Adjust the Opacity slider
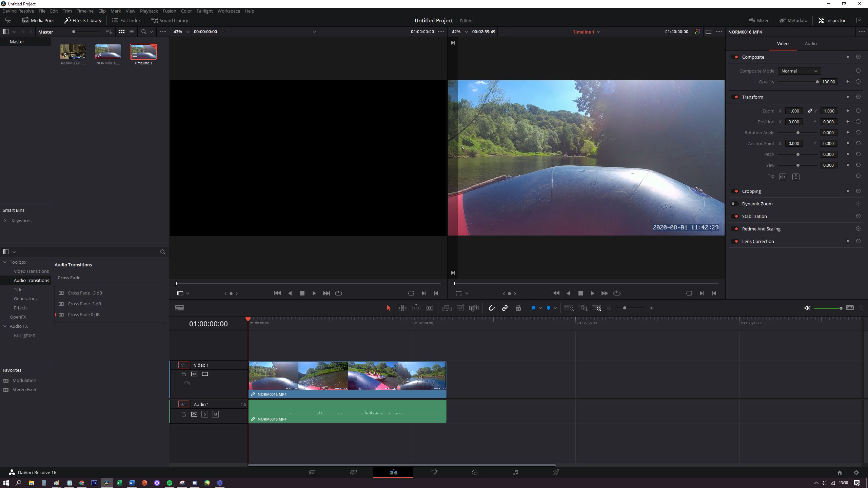The image size is (868, 488). [x=817, y=82]
